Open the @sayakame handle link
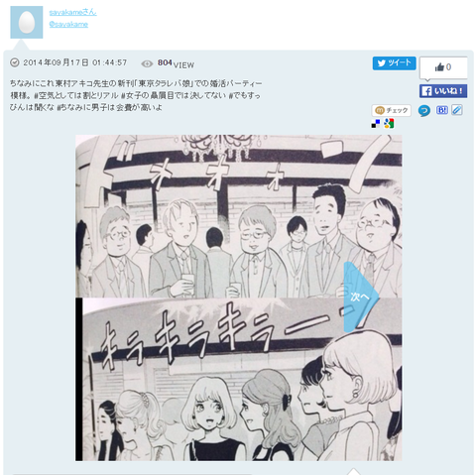 68,24
